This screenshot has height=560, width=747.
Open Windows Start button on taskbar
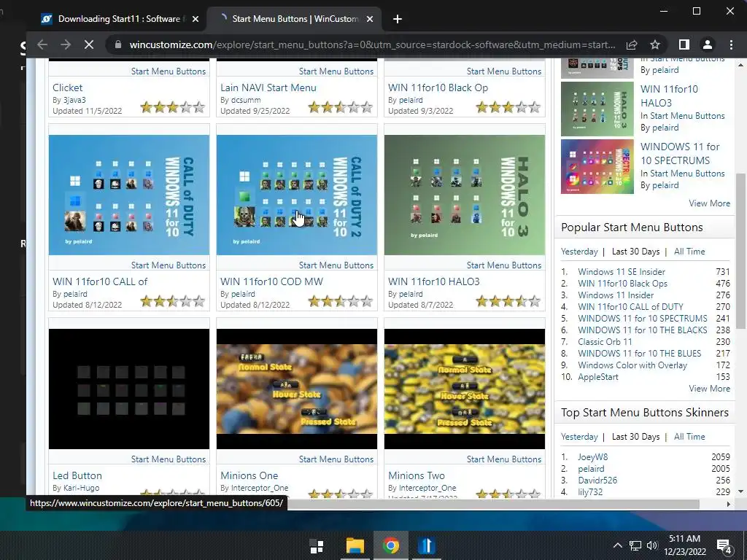pos(317,546)
